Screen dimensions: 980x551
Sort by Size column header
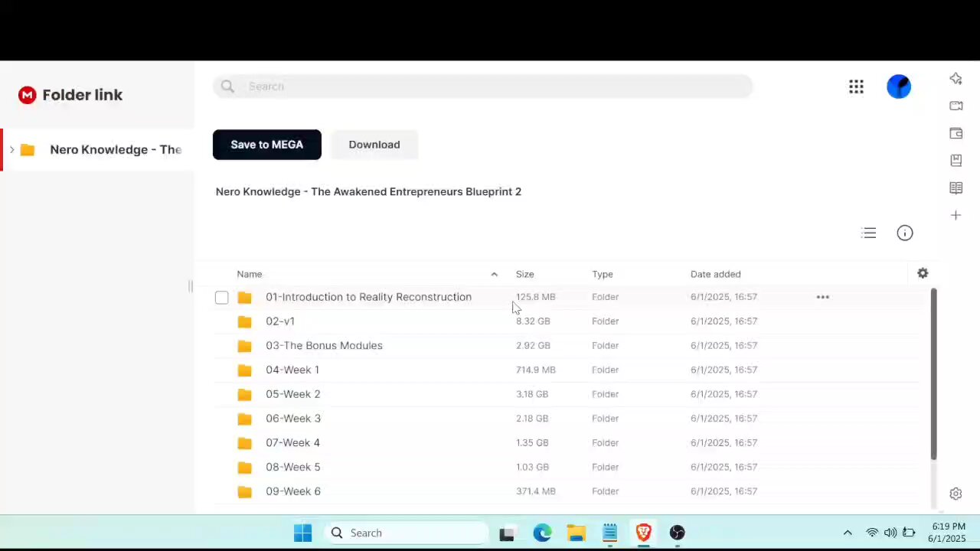[524, 274]
